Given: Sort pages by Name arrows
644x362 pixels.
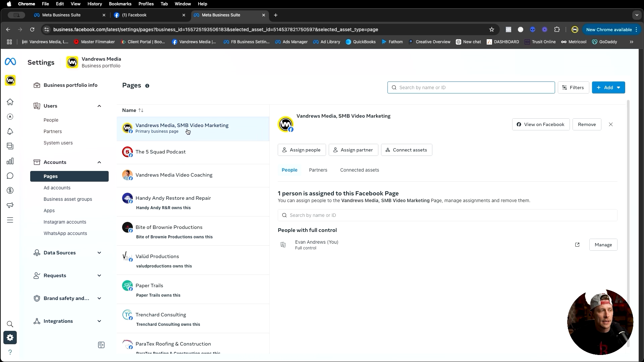Looking at the screenshot, I should coord(141,110).
